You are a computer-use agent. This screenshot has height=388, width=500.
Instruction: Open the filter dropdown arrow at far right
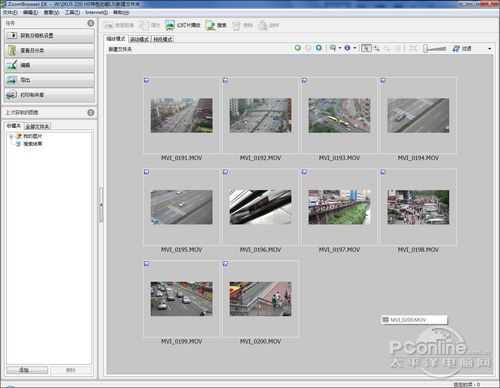coord(489,49)
